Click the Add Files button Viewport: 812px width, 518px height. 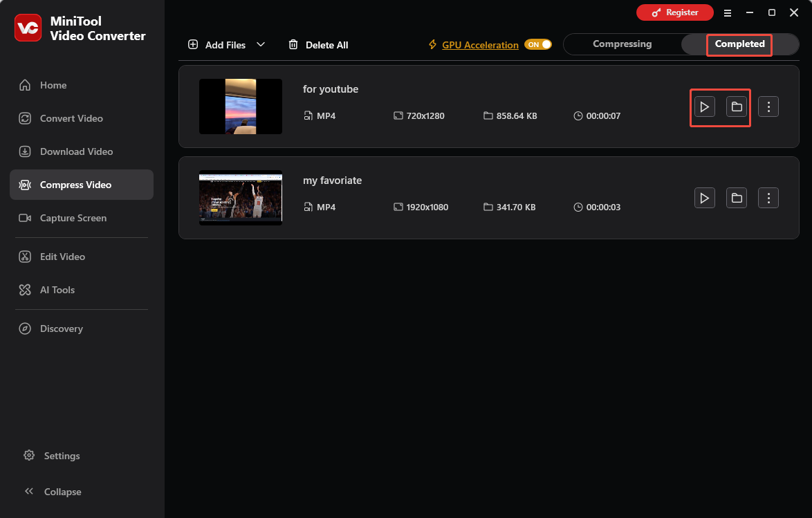tap(216, 45)
